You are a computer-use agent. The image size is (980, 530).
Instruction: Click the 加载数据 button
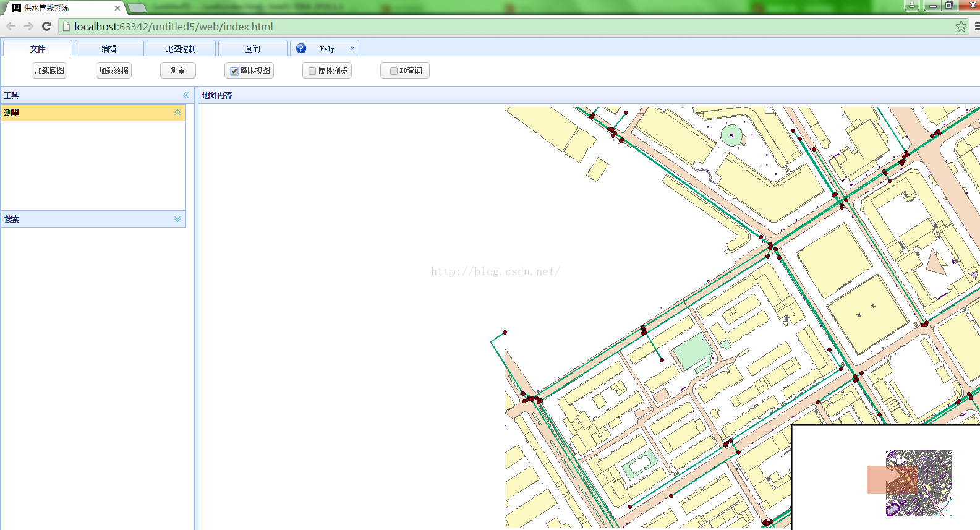(114, 71)
